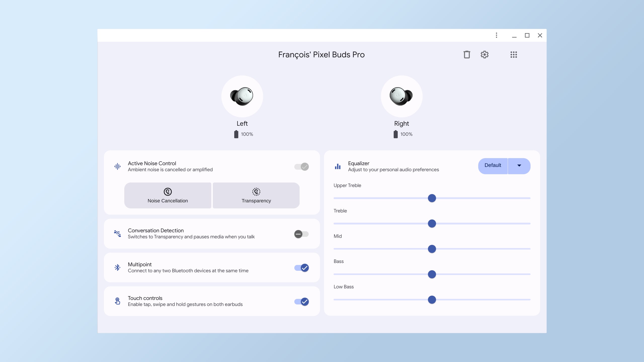Expand the Equalizer preset dropdown
Image resolution: width=644 pixels, height=362 pixels.
click(519, 166)
